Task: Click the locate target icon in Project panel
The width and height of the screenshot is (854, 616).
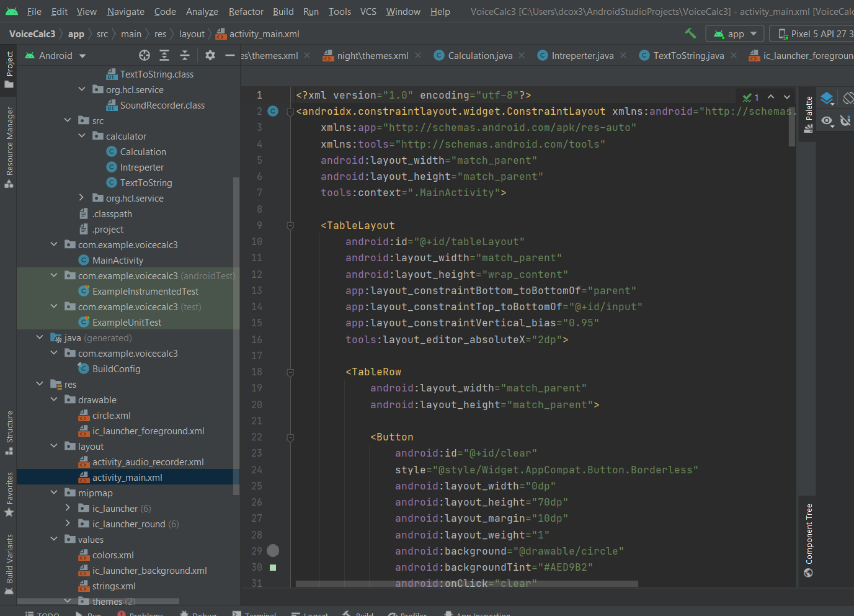Action: pos(145,56)
